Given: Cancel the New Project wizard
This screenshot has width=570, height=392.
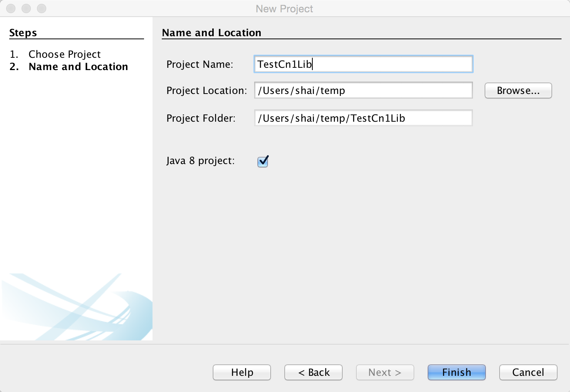Looking at the screenshot, I should 528,372.
